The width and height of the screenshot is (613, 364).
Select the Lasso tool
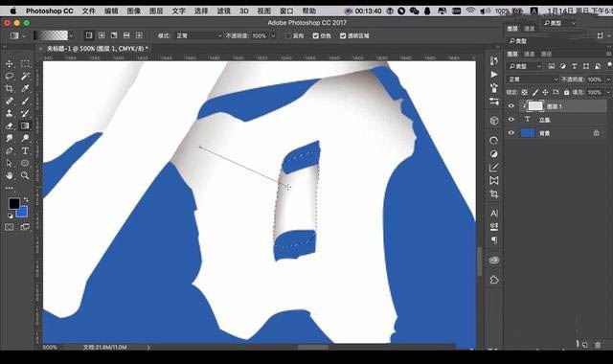tap(10, 77)
